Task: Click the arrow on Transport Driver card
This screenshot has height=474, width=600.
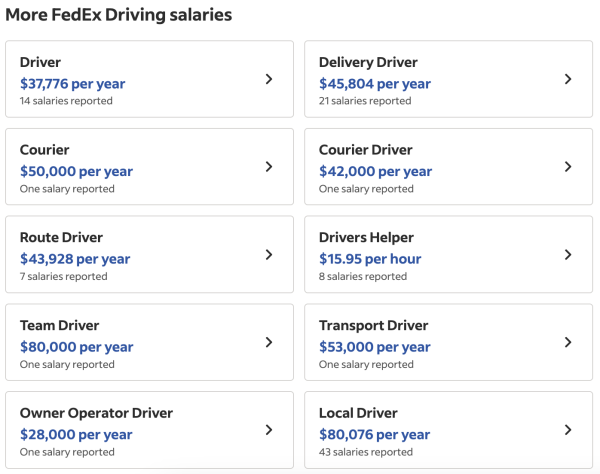Action: [x=568, y=342]
